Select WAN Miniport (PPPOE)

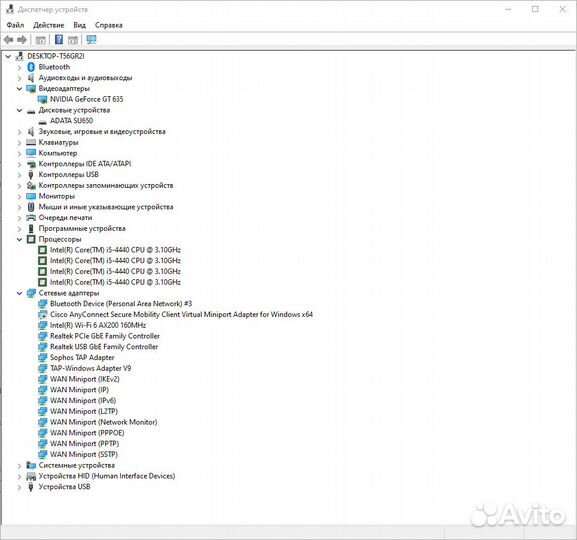click(x=87, y=433)
